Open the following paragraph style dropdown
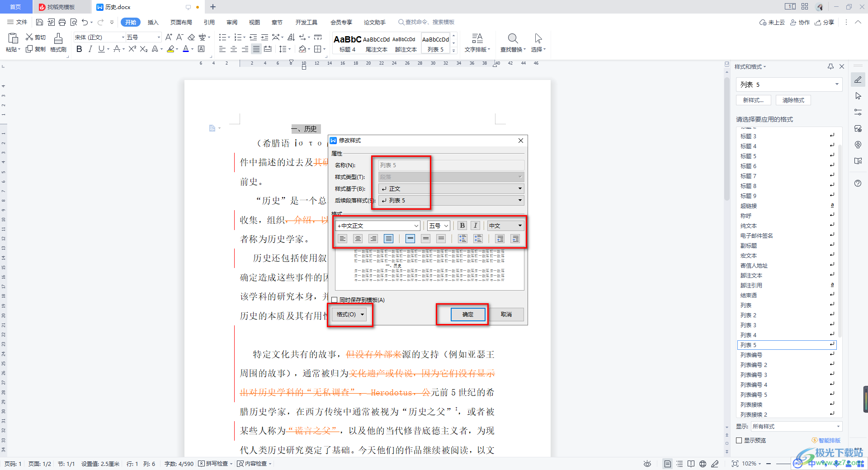868x470 pixels. coord(451,200)
